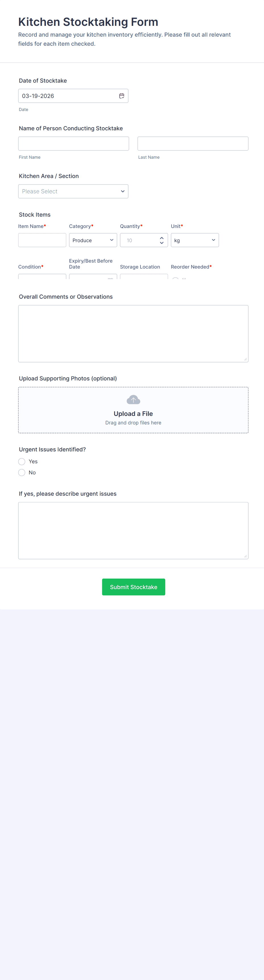The height and width of the screenshot is (980, 264).
Task: Select No for urgent issues identified
Action: click(22, 472)
